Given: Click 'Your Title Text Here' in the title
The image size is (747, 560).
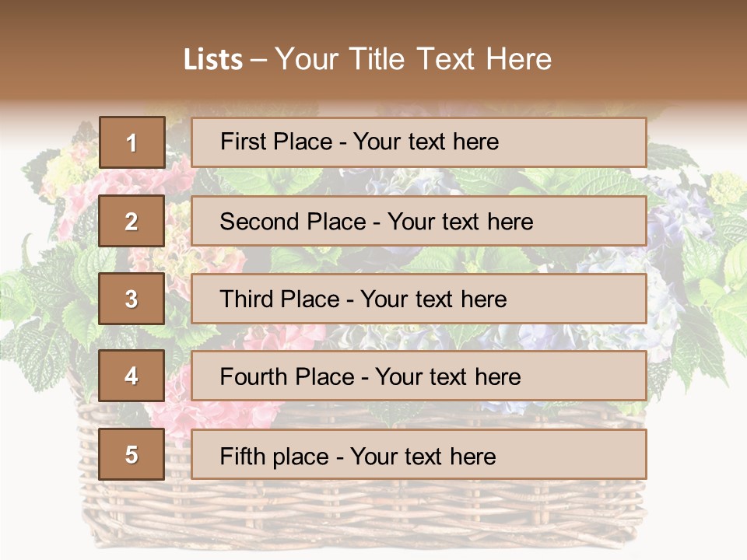Looking at the screenshot, I should click(x=412, y=60).
